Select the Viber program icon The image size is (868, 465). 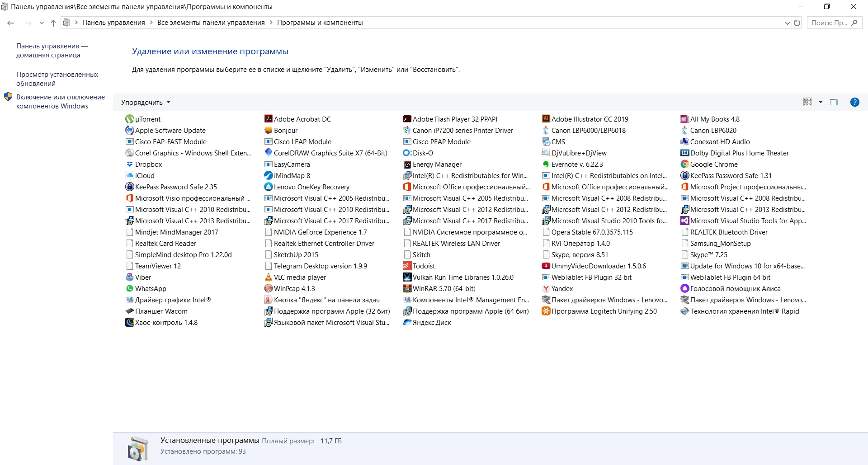(130, 277)
